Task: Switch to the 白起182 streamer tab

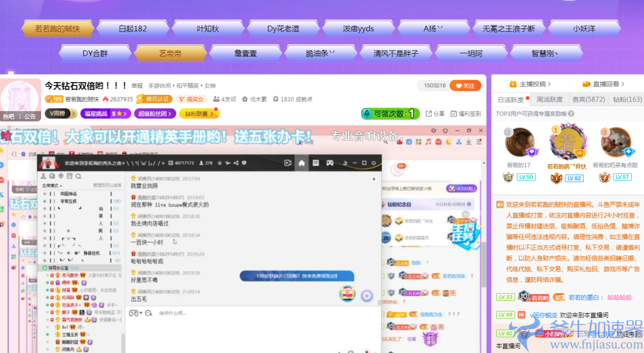Action: point(132,29)
